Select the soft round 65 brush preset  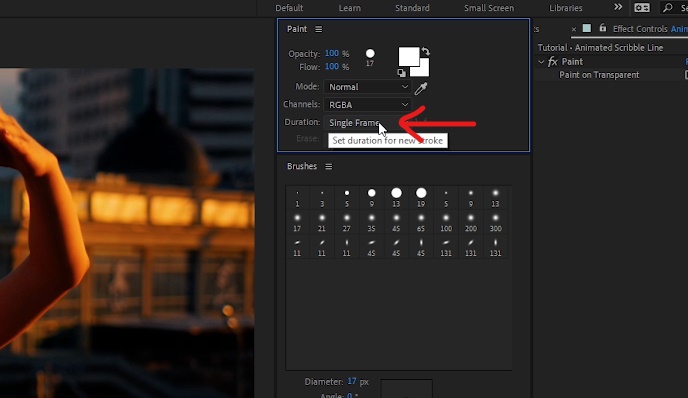tap(421, 222)
